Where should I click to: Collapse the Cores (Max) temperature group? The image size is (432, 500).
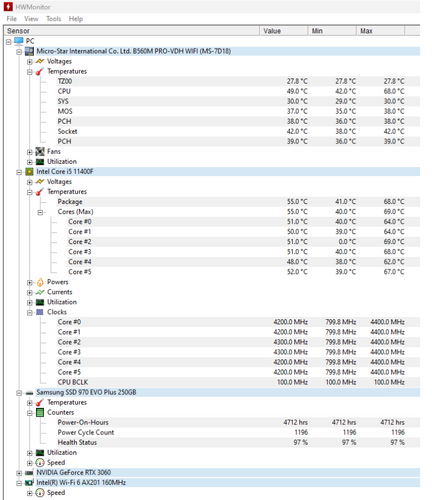click(40, 212)
